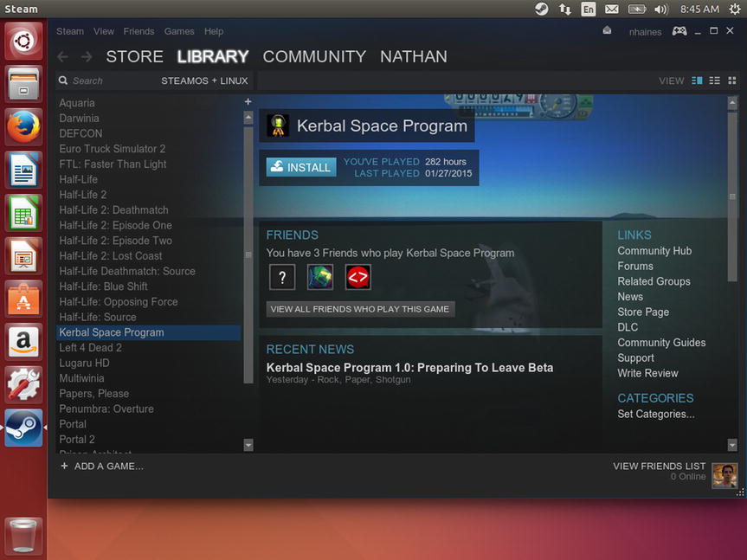
Task: Click Set Categories link
Action: tap(656, 415)
